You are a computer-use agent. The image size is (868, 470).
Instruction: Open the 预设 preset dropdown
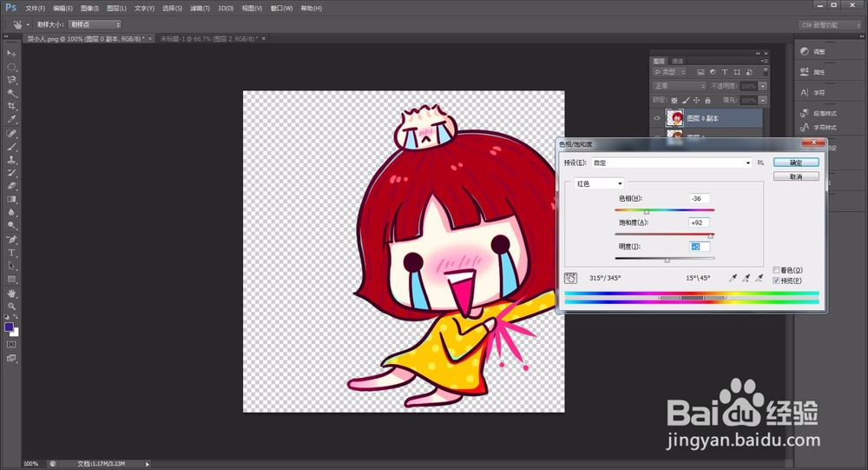point(672,162)
